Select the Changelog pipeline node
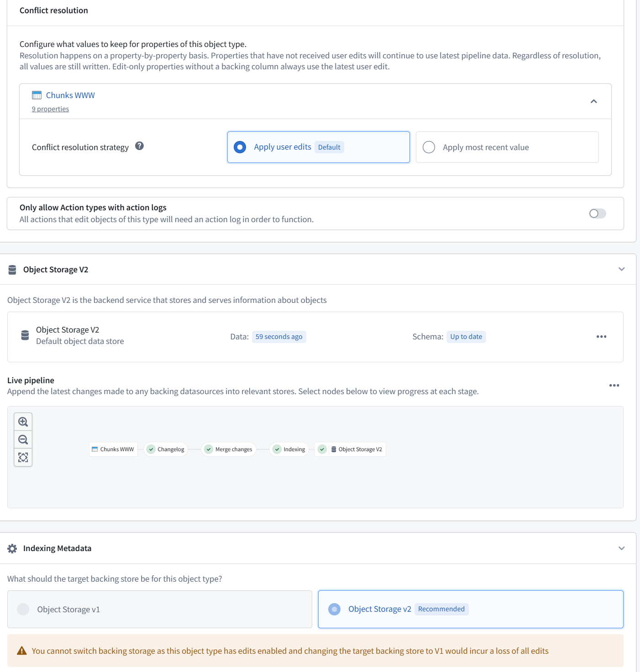Viewport: 640px width, 672px height. point(166,449)
